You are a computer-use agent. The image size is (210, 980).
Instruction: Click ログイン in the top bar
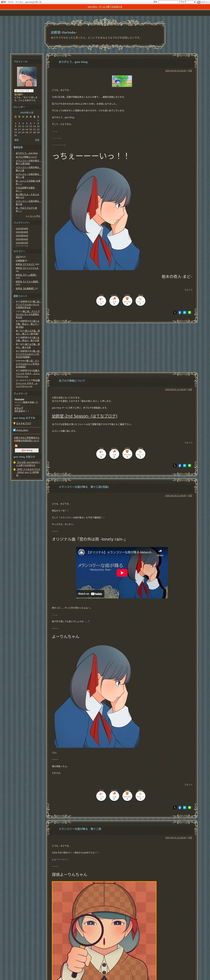point(205,2)
